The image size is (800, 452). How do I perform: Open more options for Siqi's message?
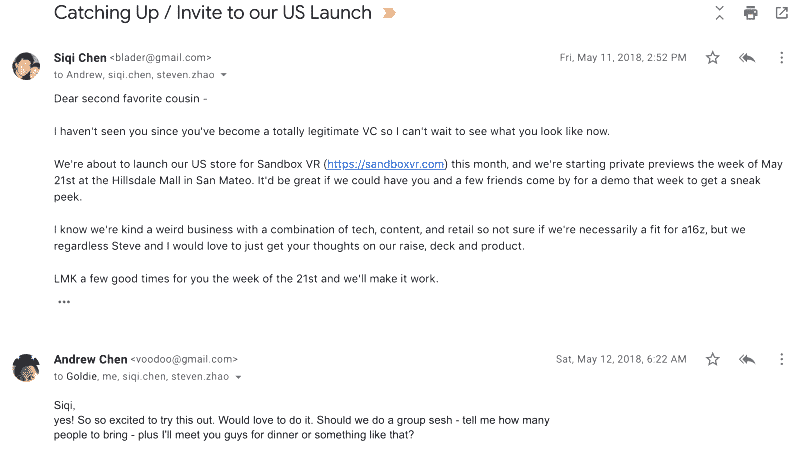(781, 58)
